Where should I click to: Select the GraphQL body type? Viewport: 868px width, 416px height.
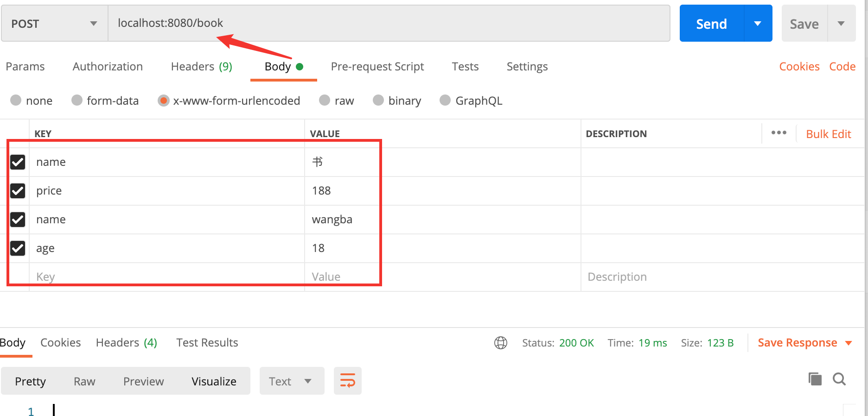[445, 101]
